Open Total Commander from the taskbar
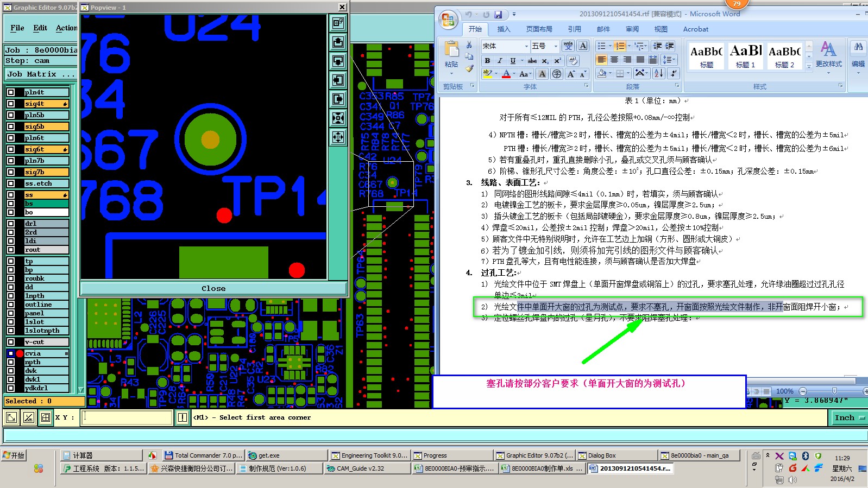The image size is (868, 488). coord(203,455)
